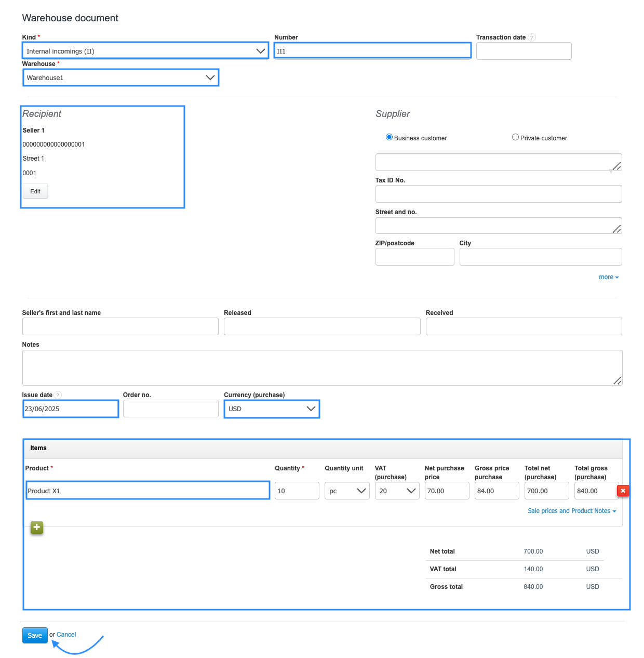This screenshot has height=658, width=644.
Task: Click the Transaction date help icon
Action: click(x=532, y=37)
